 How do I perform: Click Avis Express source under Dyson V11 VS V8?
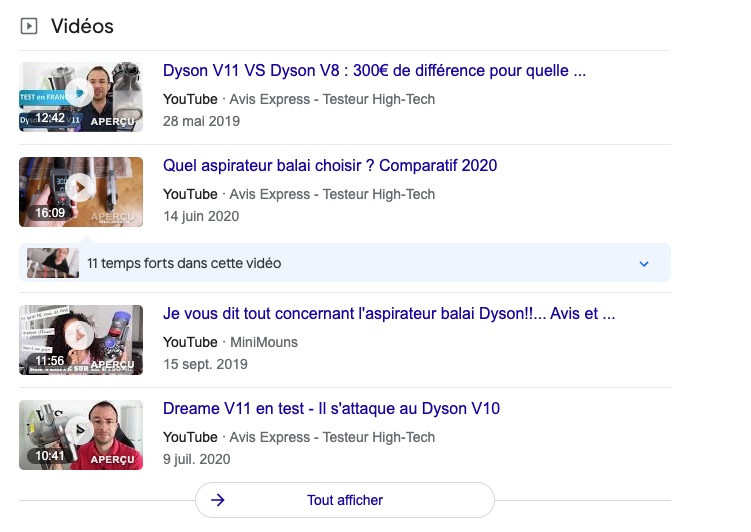coord(332,99)
